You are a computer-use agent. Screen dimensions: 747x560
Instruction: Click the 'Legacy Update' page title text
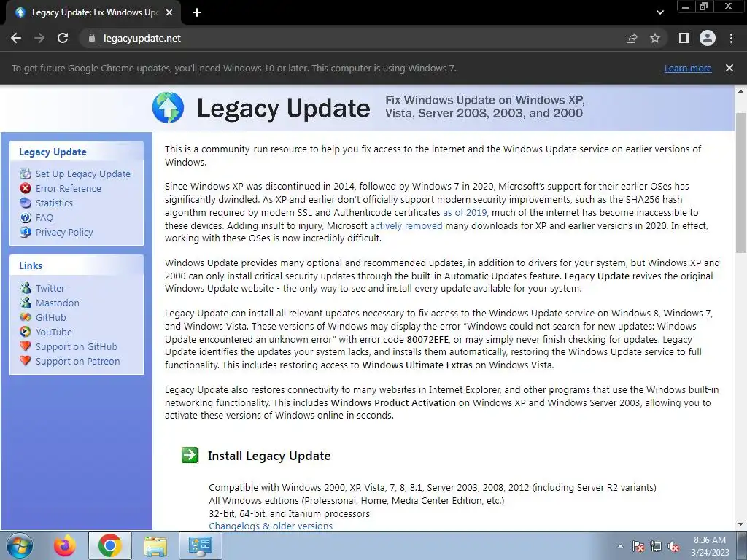click(x=284, y=108)
